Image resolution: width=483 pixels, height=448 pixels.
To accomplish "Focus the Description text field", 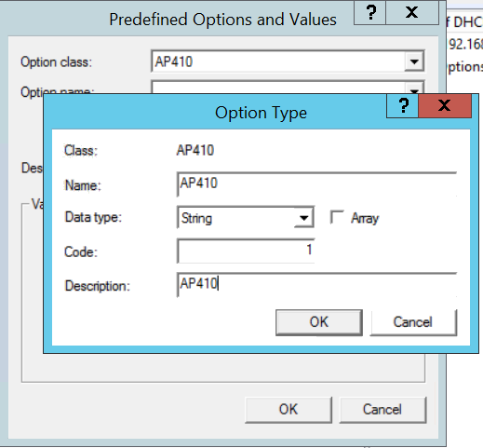I will point(316,285).
